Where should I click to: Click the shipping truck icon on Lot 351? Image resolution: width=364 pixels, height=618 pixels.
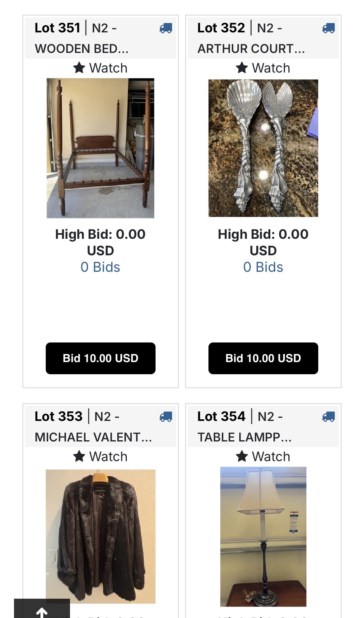[x=166, y=28]
